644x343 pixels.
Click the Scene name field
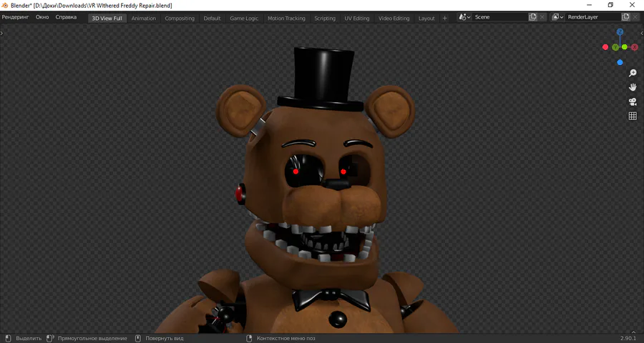(500, 17)
